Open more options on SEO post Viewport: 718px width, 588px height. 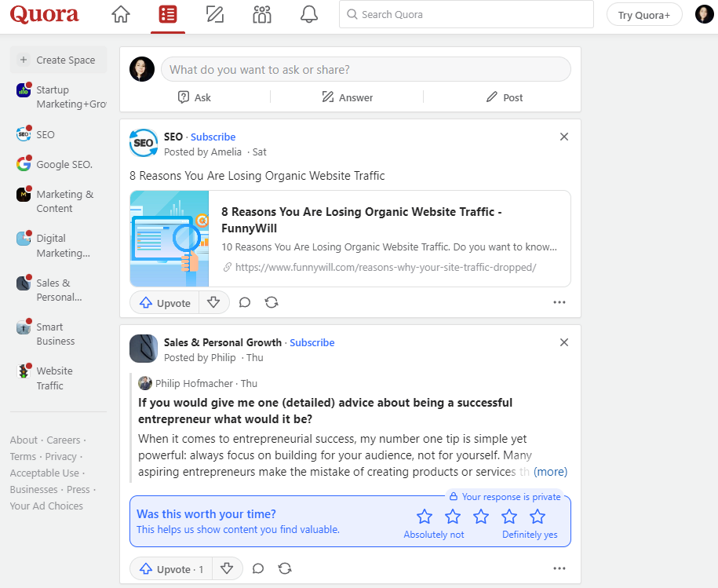pyautogui.click(x=559, y=302)
